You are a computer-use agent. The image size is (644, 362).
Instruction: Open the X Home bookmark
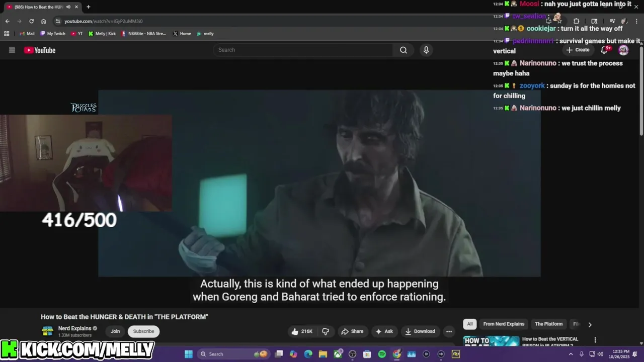coord(182,34)
